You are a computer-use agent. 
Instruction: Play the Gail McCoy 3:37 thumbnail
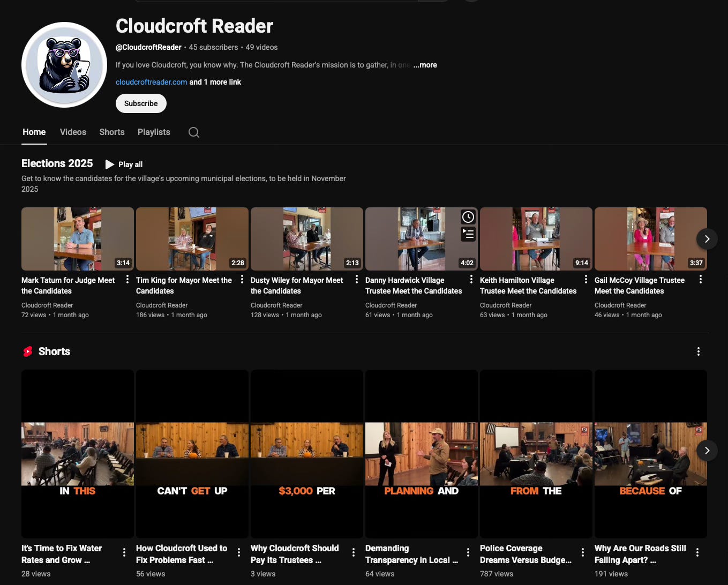[x=651, y=239]
